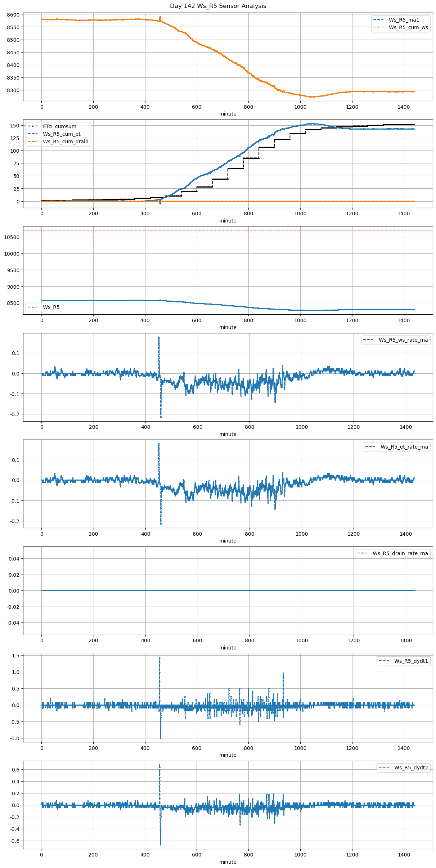
Task: Click the 8600 y-axis tick in the top chart
Action: click(13, 15)
